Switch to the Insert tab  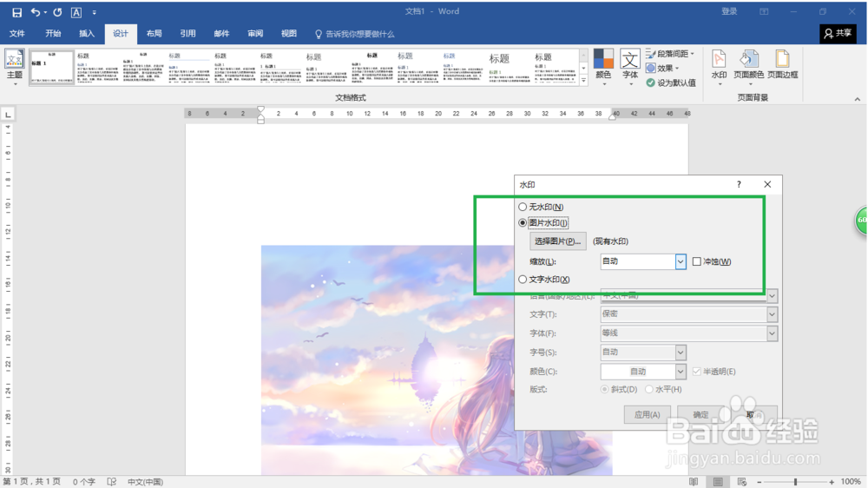point(87,34)
